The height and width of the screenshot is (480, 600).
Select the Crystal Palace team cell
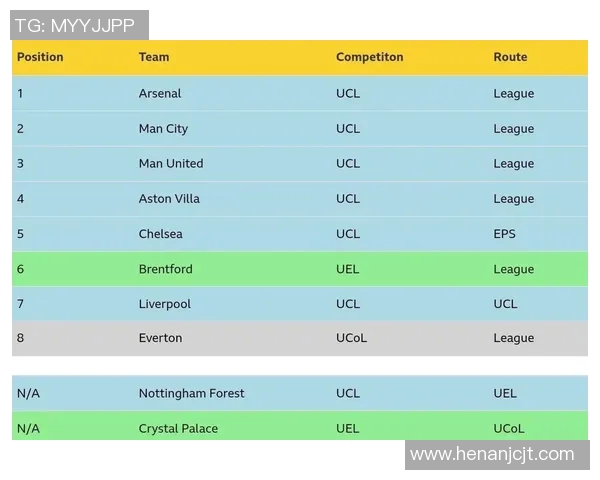click(178, 428)
